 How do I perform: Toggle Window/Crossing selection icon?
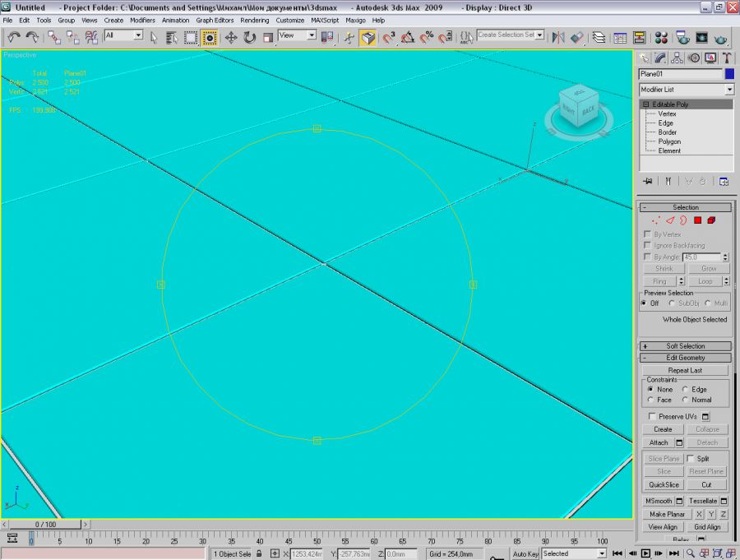[209, 37]
